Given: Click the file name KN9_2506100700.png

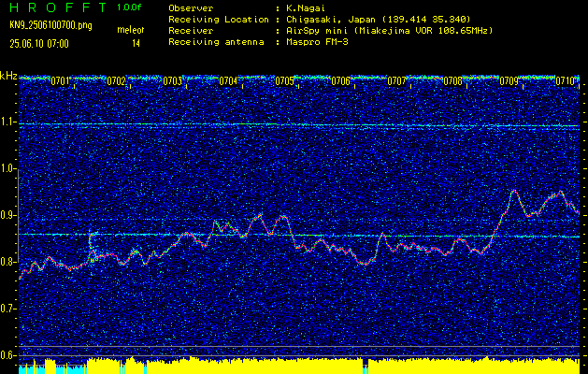Looking at the screenshot, I should click(50, 26).
